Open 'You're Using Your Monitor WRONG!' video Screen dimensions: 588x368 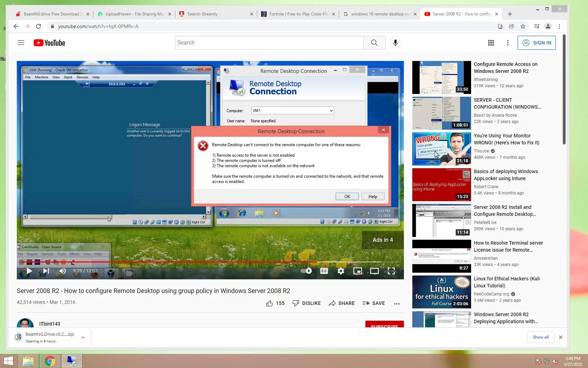(x=506, y=139)
